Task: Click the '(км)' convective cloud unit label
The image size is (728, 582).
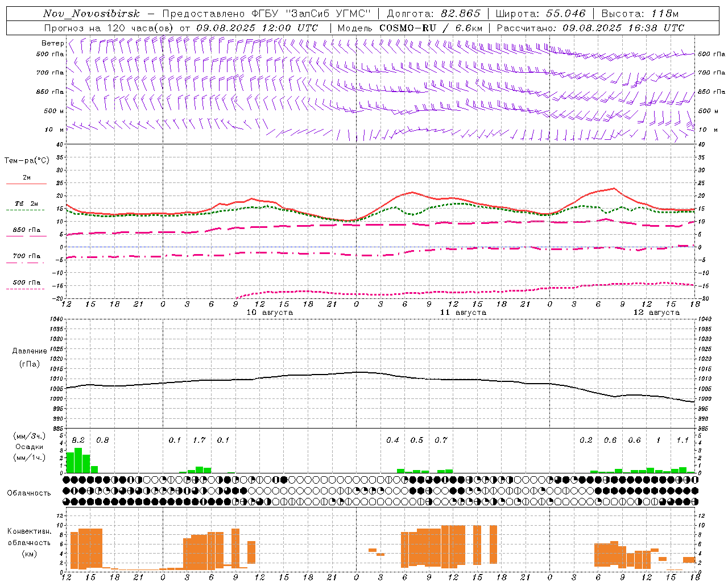Action: [x=29, y=554]
